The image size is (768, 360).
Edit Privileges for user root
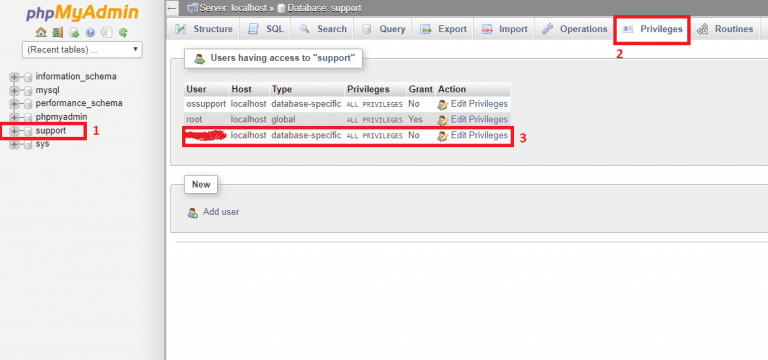click(473, 120)
